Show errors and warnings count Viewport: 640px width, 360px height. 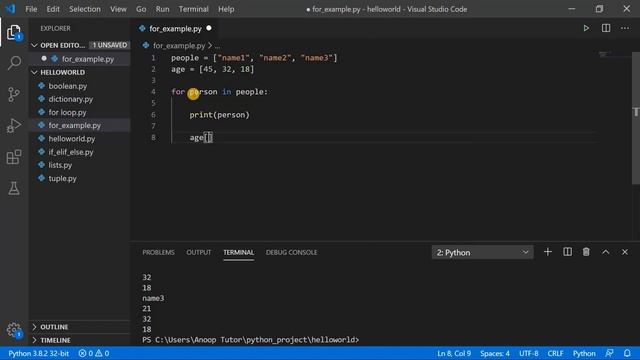point(94,353)
